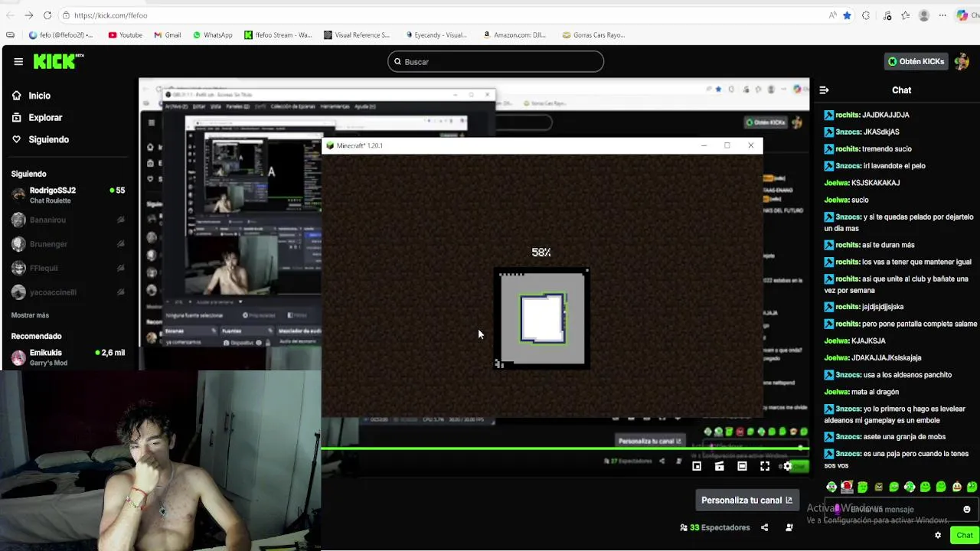Go to Siguiendo in sidebar
This screenshot has width=980, height=551.
coord(41,140)
